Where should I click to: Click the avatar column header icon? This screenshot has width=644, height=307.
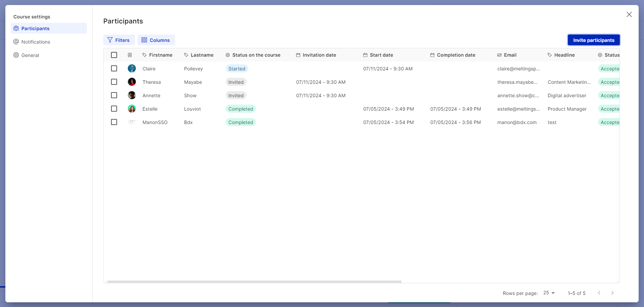point(130,55)
